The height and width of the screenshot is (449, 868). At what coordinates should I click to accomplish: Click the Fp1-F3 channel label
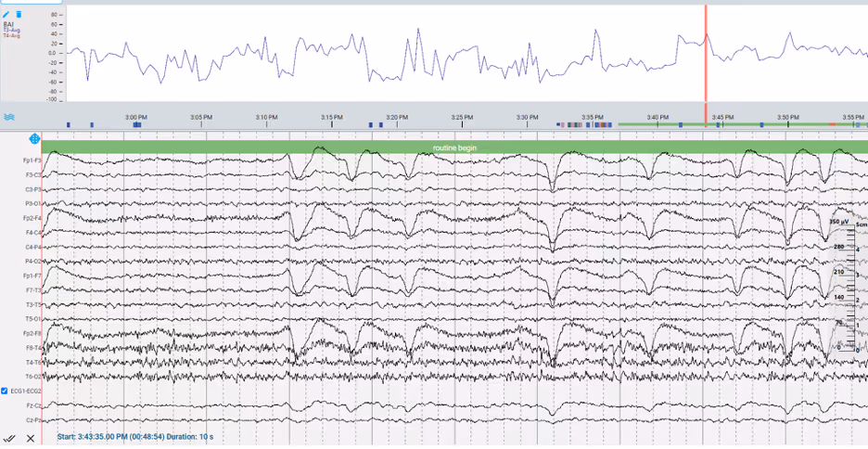[32, 160]
